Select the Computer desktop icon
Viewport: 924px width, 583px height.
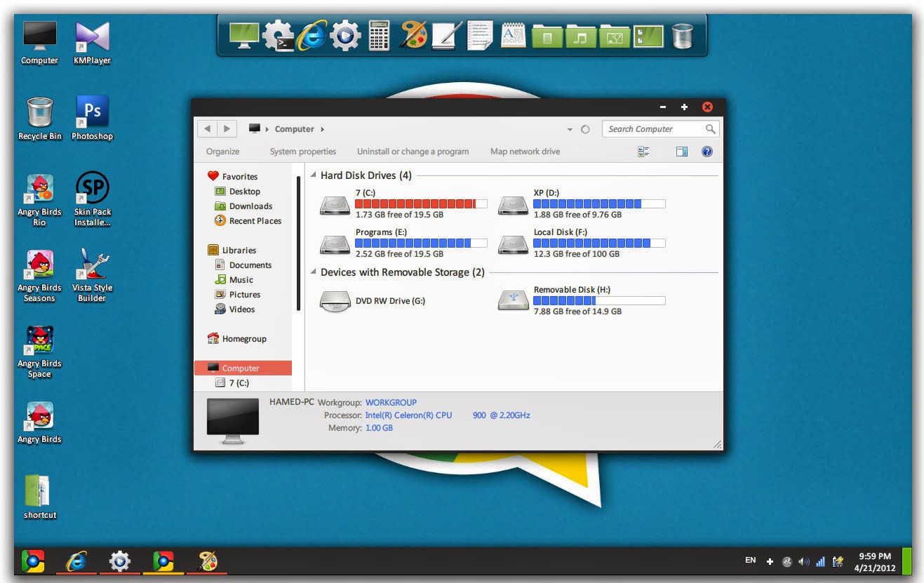click(x=39, y=43)
